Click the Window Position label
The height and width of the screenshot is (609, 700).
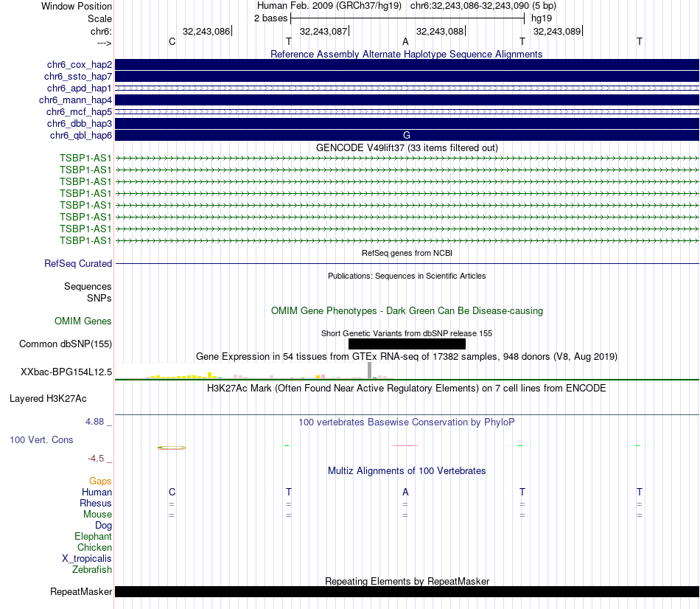(77, 6)
